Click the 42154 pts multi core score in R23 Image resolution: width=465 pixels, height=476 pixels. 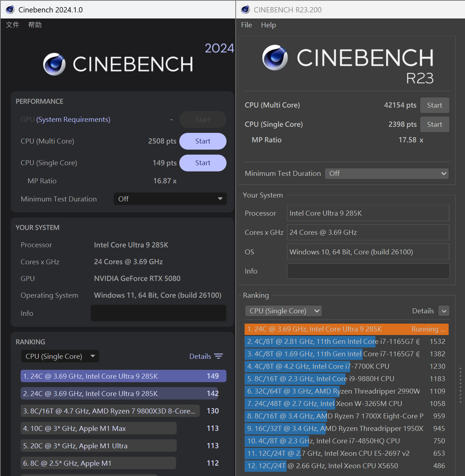tap(400, 105)
